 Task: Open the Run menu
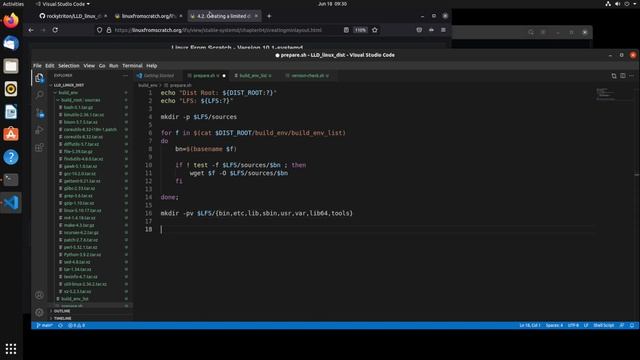tap(113, 66)
